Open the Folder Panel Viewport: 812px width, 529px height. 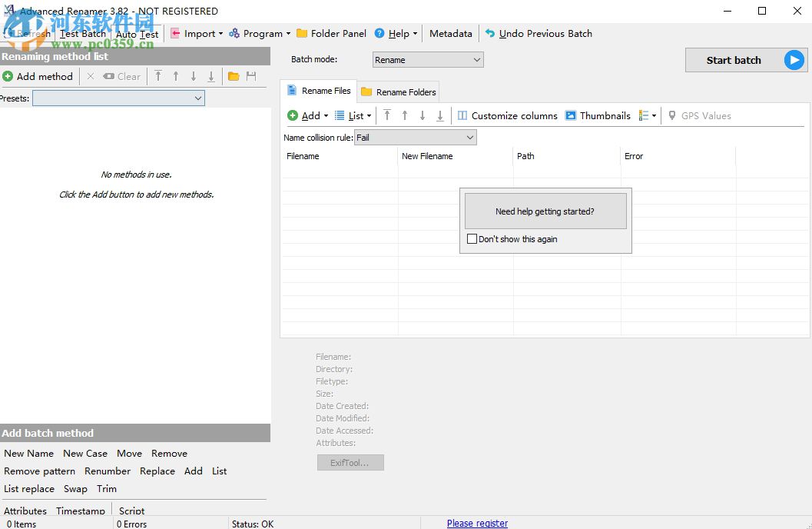[331, 33]
